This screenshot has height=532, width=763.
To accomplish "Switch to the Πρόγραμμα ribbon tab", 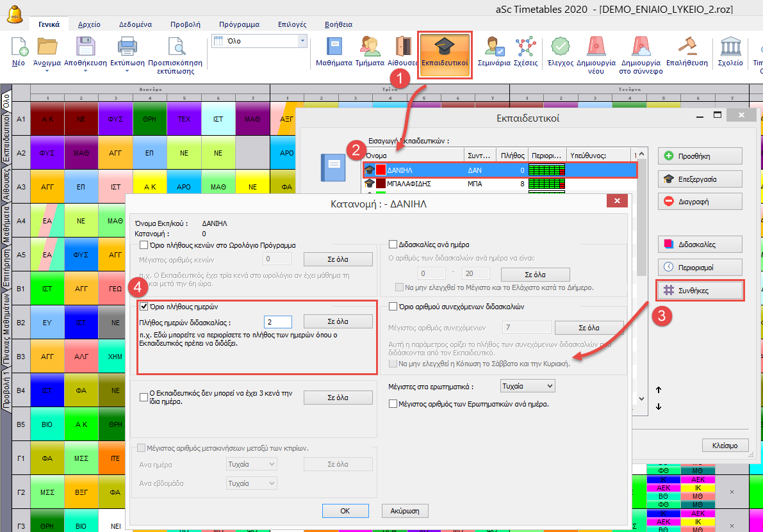I will point(239,24).
